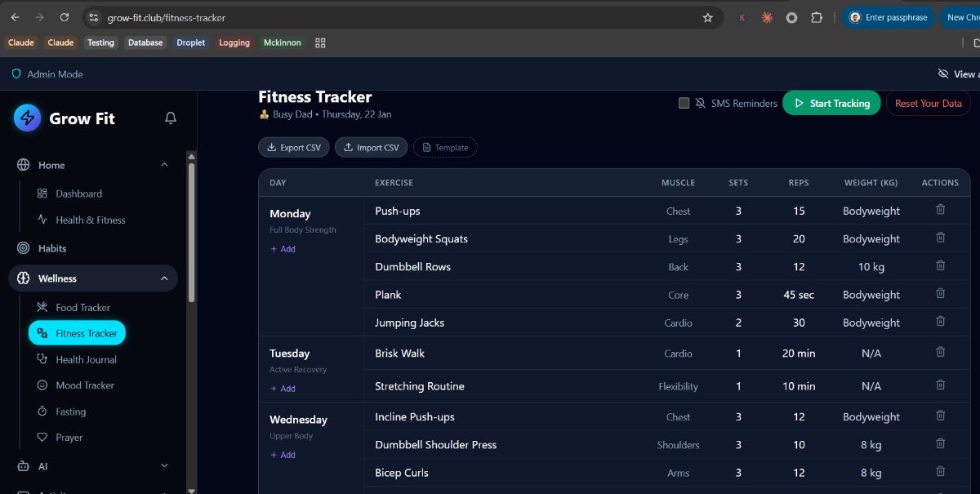Delete the Plank exercise row
Viewport: 980px width, 494px height.
click(x=940, y=294)
